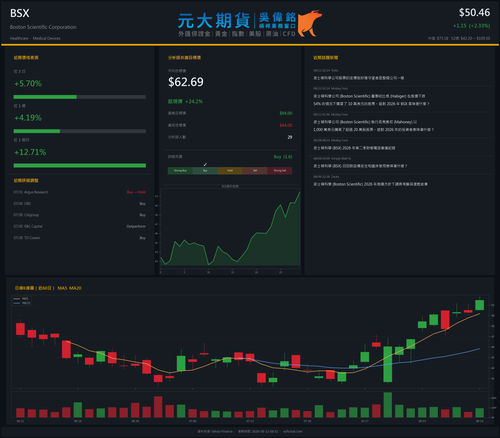This screenshot has width=500, height=438.
Task: Click the $44.00 low target value
Action: pos(286,125)
